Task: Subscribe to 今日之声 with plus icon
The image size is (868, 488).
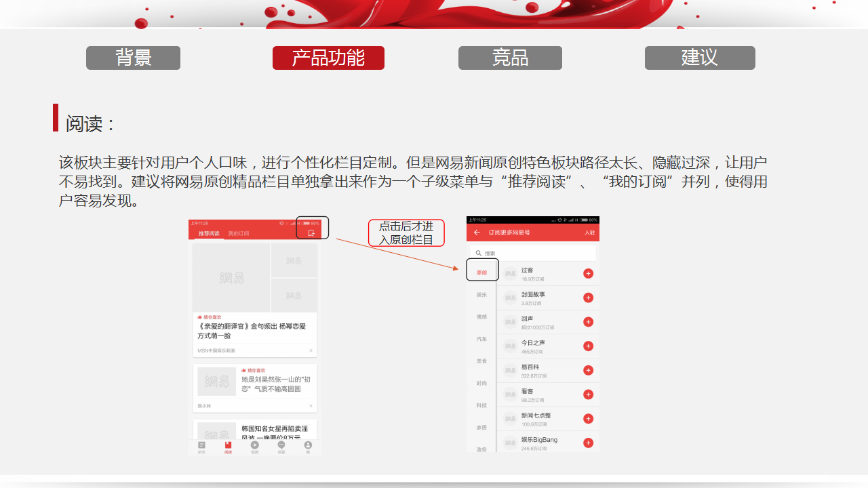Action: click(588, 346)
